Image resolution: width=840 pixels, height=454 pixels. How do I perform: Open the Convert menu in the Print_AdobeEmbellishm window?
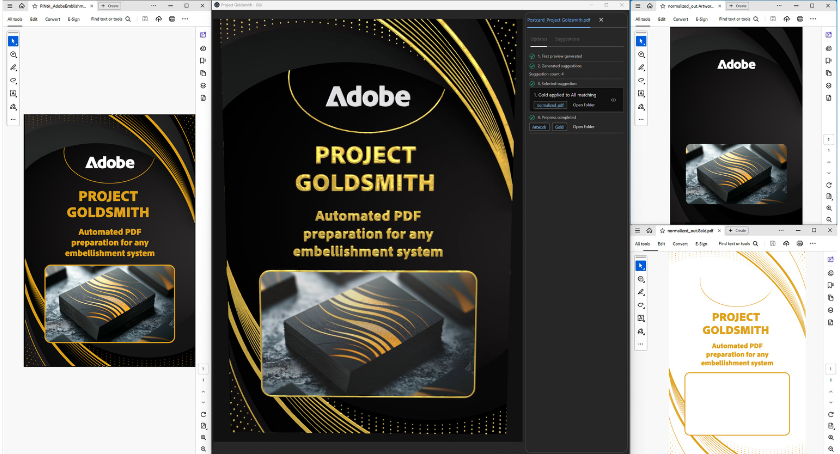click(52, 19)
